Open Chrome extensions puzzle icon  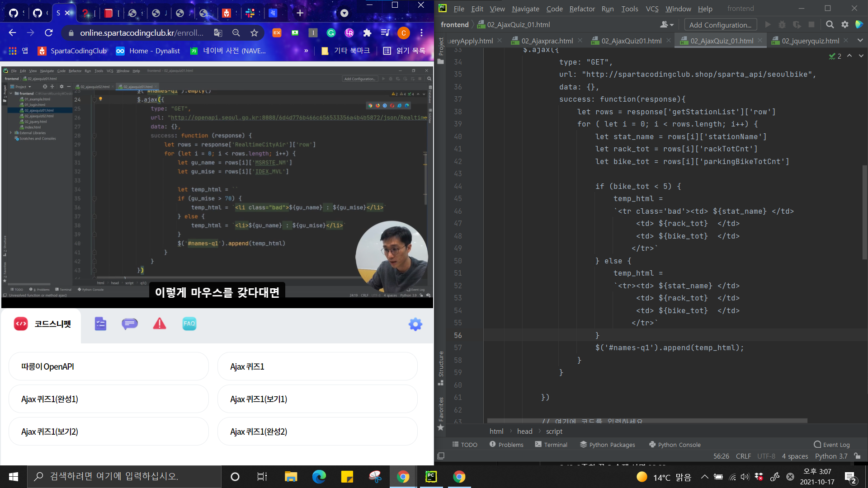tap(367, 33)
